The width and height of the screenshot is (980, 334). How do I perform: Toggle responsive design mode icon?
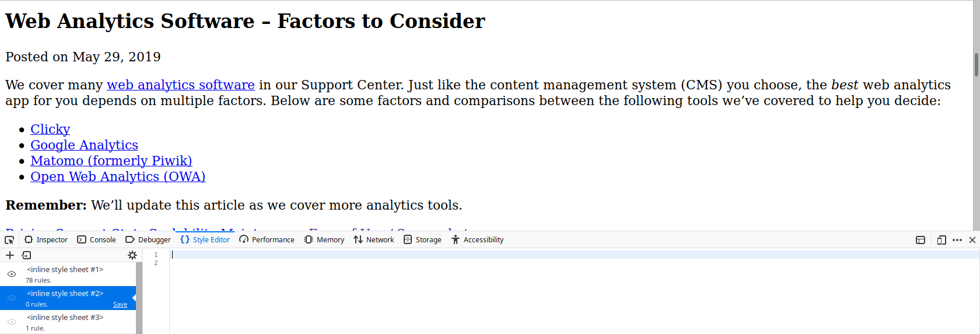click(942, 240)
